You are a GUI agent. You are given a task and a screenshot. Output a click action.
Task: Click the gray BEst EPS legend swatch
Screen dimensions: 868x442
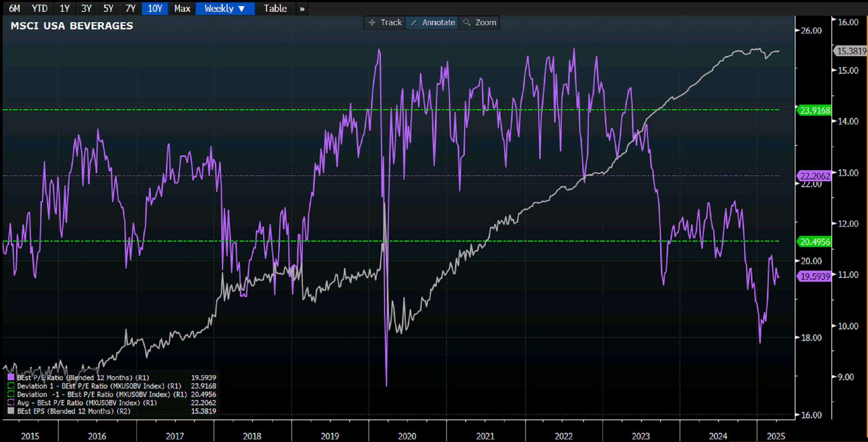(x=11, y=411)
